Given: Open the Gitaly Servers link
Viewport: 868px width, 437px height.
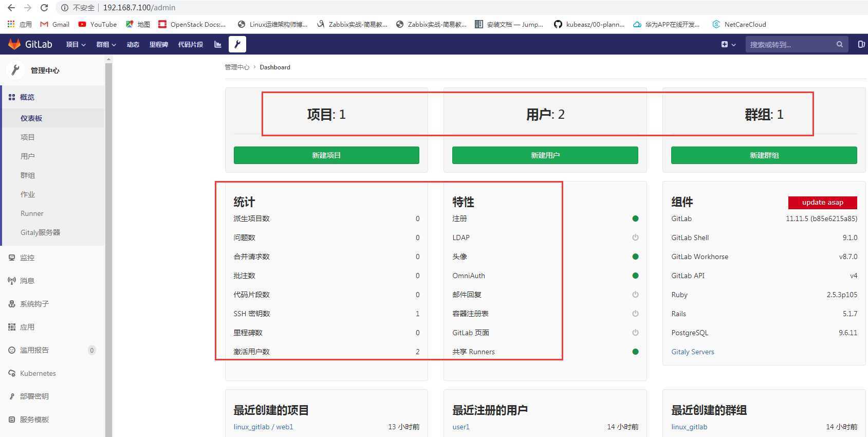Looking at the screenshot, I should tap(693, 352).
